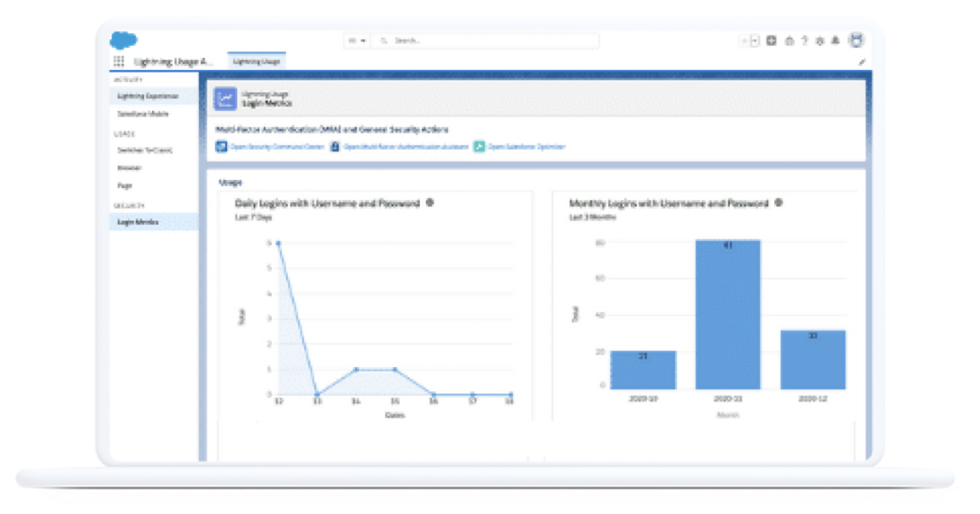Open Salesforce Optimizer link
This screenshot has height=514, width=980.
click(x=526, y=147)
